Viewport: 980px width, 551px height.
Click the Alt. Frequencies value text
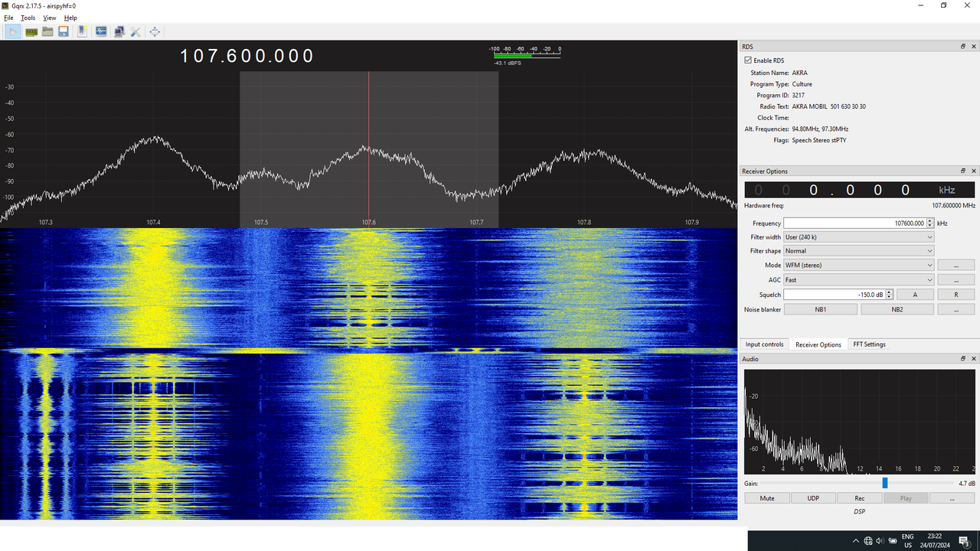[820, 129]
